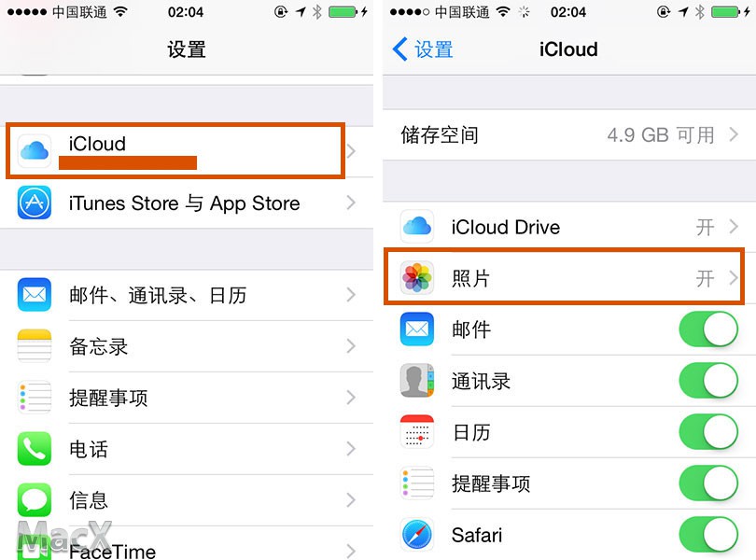Tap the colorful Photos flower icon
This screenshot has height=560, width=756.
click(x=417, y=278)
